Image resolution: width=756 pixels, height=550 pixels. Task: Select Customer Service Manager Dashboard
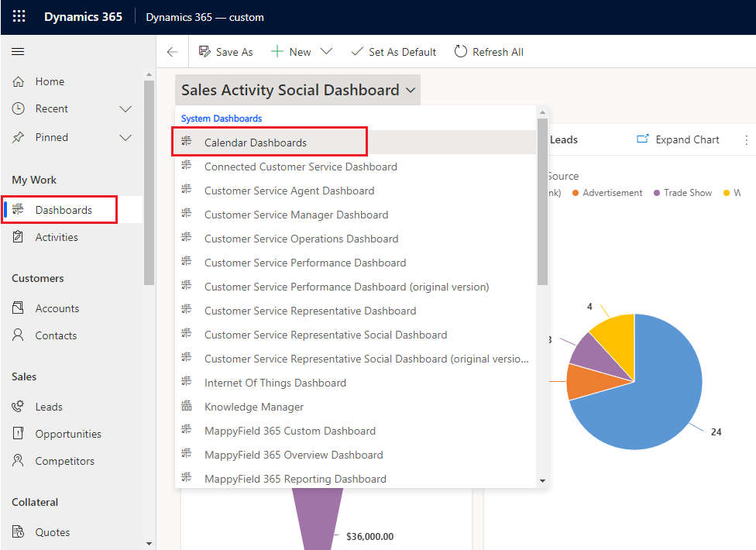(356, 215)
